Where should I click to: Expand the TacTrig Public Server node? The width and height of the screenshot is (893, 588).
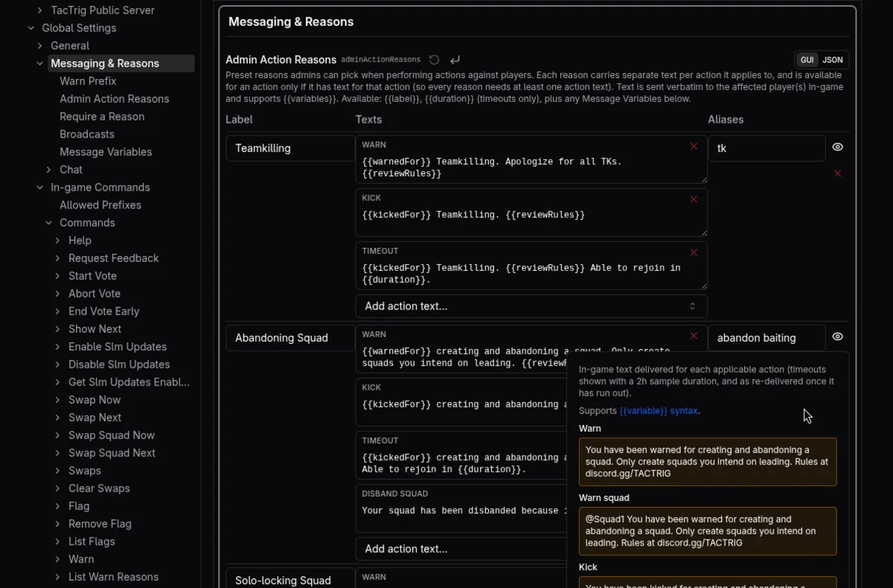tap(39, 10)
